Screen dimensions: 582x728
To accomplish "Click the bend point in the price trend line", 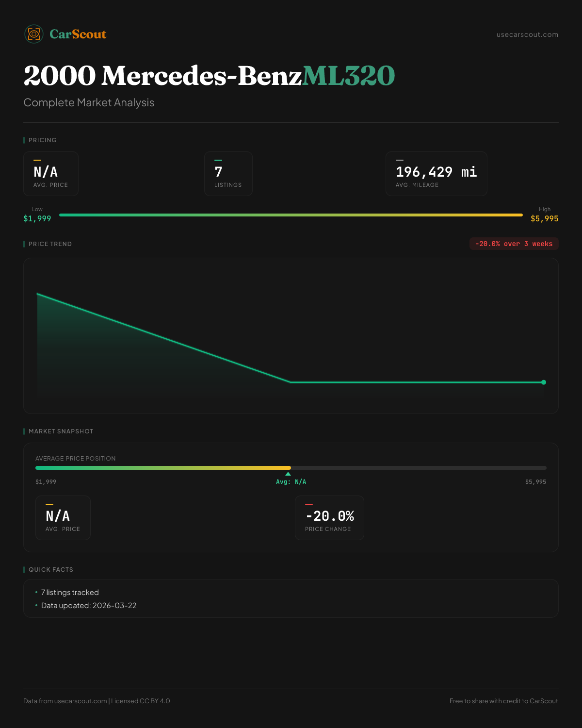I will click(x=291, y=382).
